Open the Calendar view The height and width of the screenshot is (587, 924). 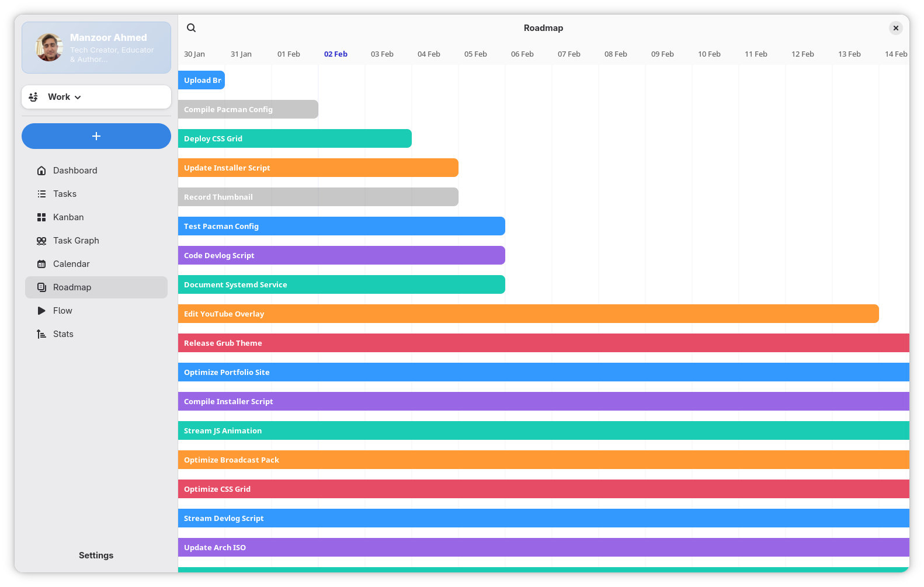click(96, 264)
